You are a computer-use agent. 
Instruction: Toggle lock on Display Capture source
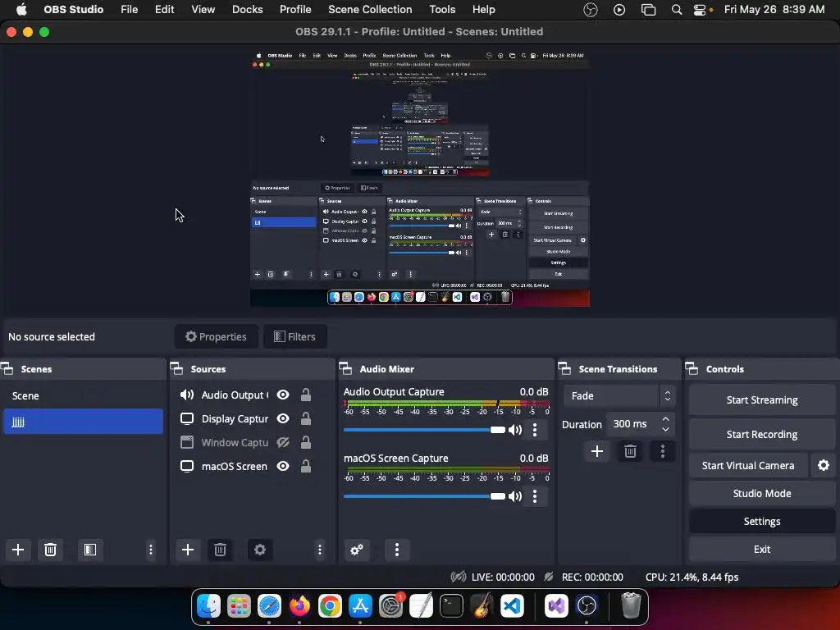tap(306, 419)
